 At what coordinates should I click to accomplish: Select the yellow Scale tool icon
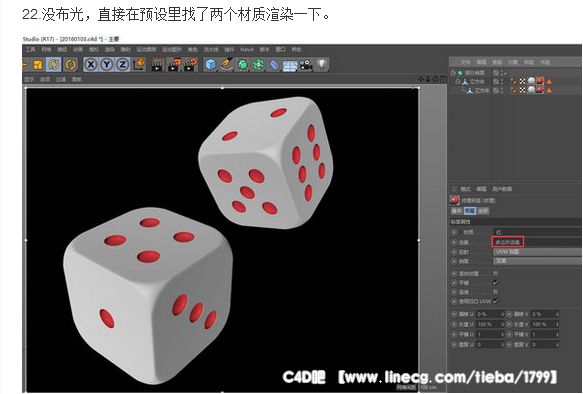[x=38, y=65]
